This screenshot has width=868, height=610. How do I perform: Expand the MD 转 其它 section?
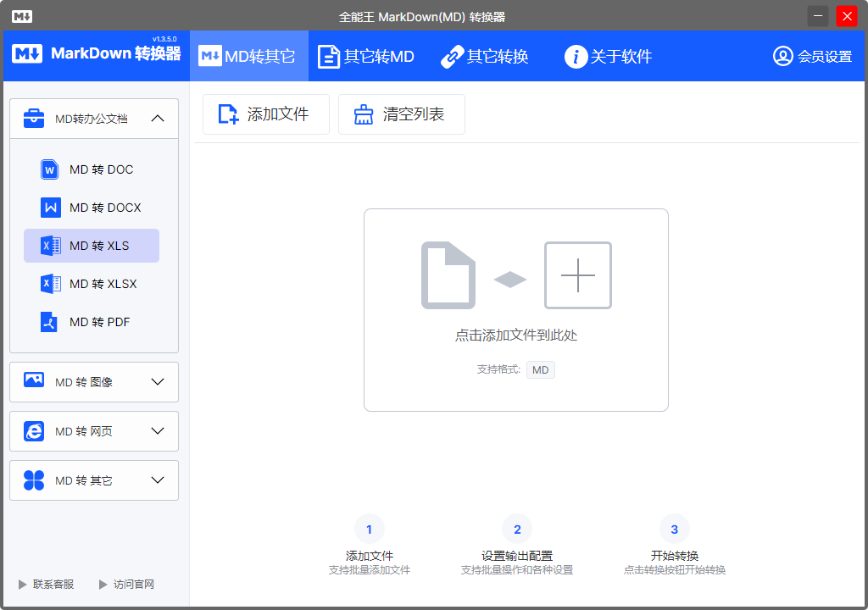tap(94, 480)
